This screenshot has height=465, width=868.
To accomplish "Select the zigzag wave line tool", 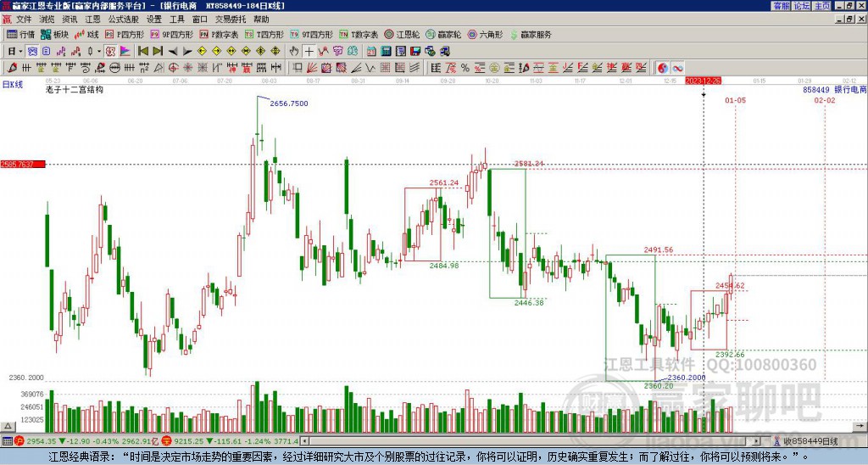I will click(370, 68).
